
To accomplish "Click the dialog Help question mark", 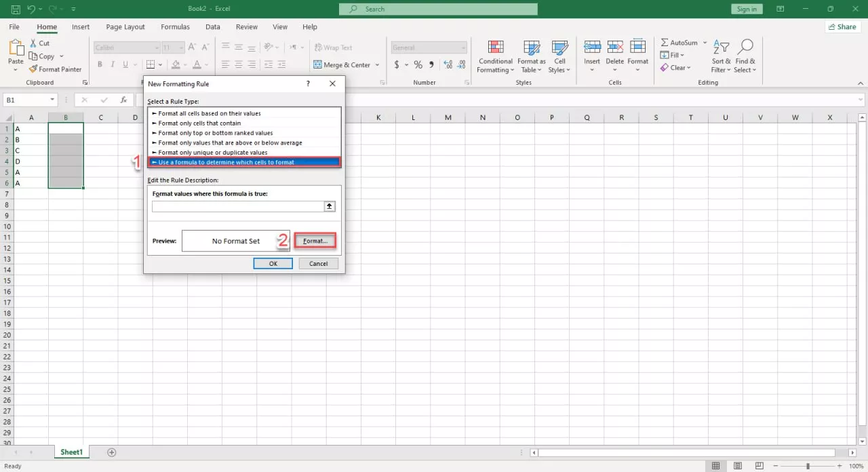I will (x=308, y=84).
